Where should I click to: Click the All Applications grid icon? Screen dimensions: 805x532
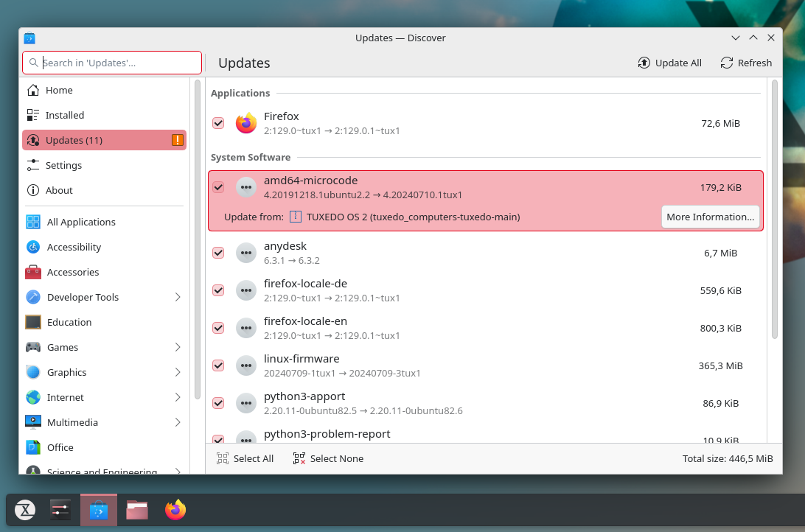(x=33, y=222)
